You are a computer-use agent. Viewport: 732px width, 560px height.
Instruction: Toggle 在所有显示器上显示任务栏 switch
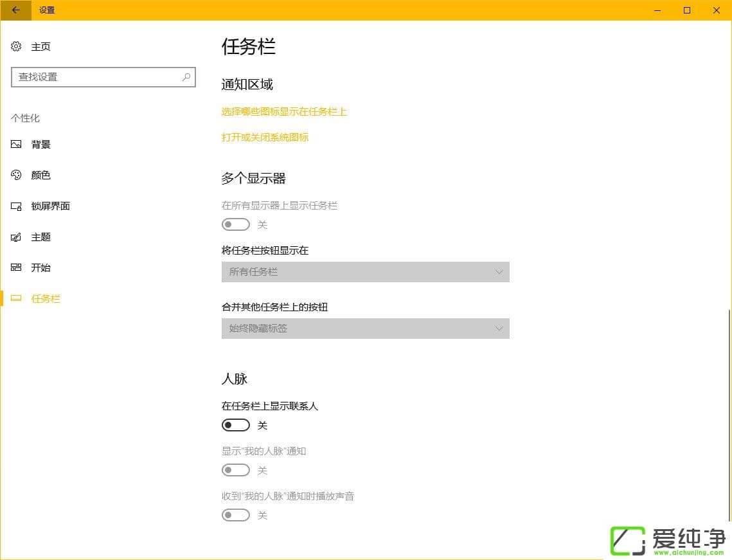[235, 224]
